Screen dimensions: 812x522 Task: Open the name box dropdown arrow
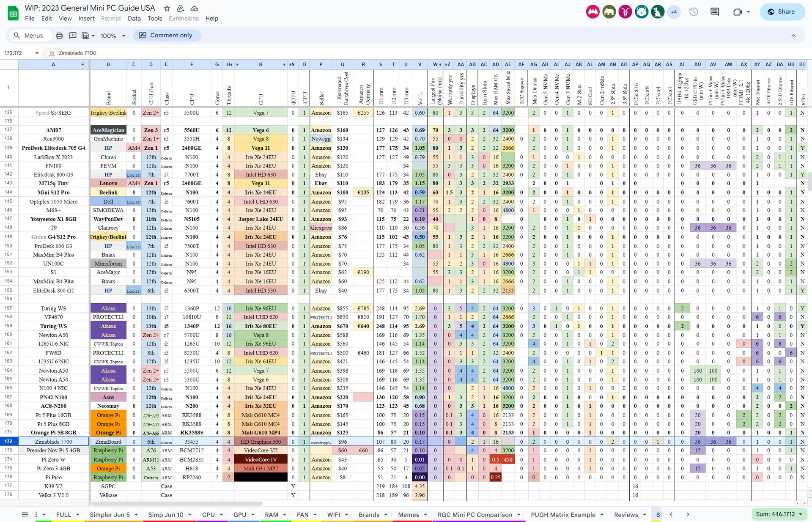(37, 53)
